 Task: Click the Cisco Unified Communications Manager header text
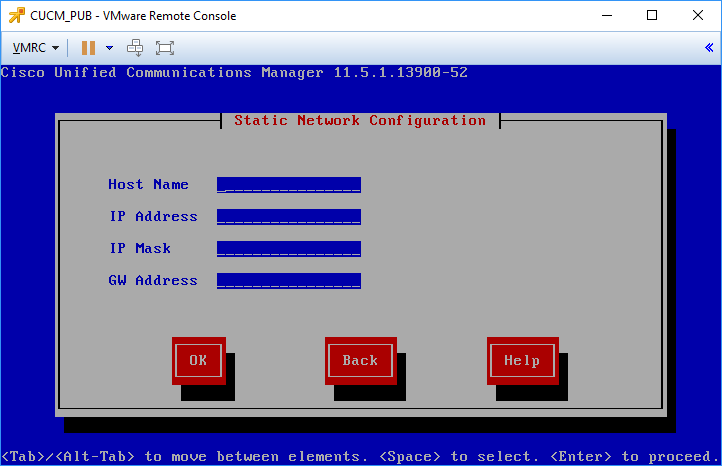[x=234, y=73]
